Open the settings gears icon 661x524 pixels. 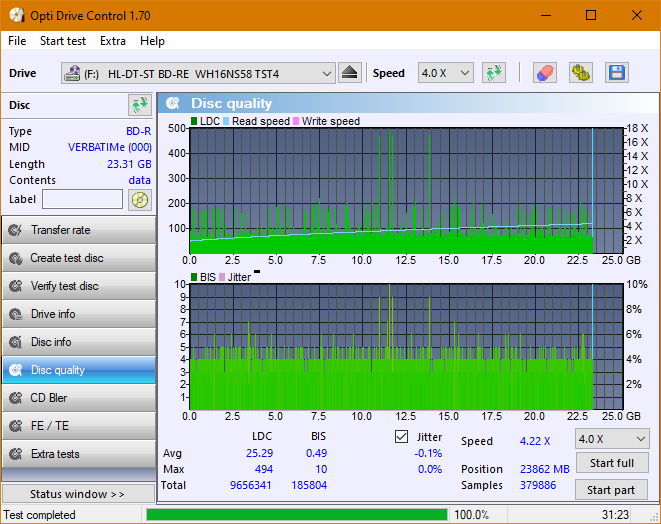[x=580, y=73]
